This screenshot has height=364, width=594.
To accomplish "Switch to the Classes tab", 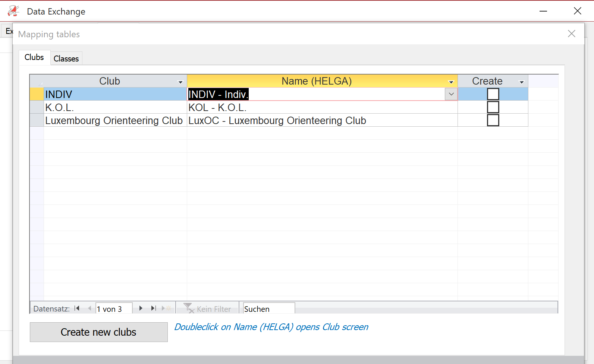I will pos(66,58).
